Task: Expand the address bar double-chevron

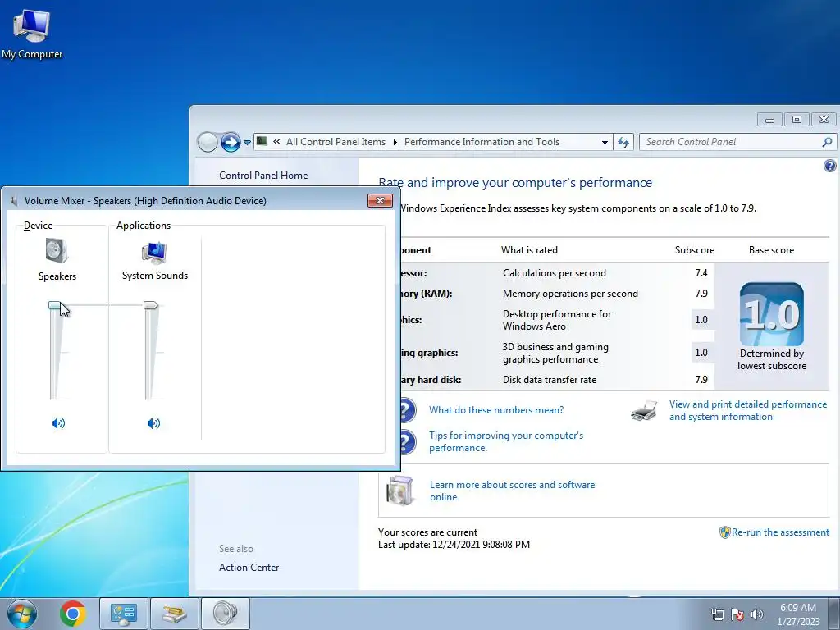Action: (x=276, y=142)
